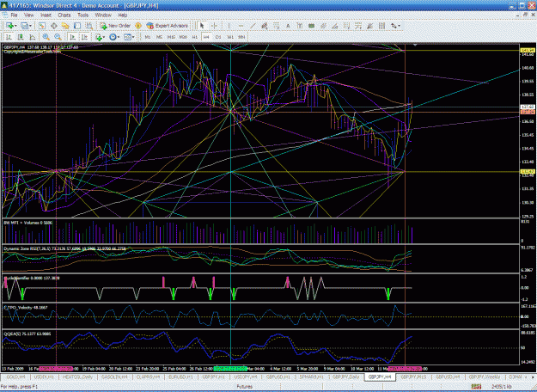537x392 pixels.
Task: Click the Profiles toolbar icon
Action: pos(24,26)
